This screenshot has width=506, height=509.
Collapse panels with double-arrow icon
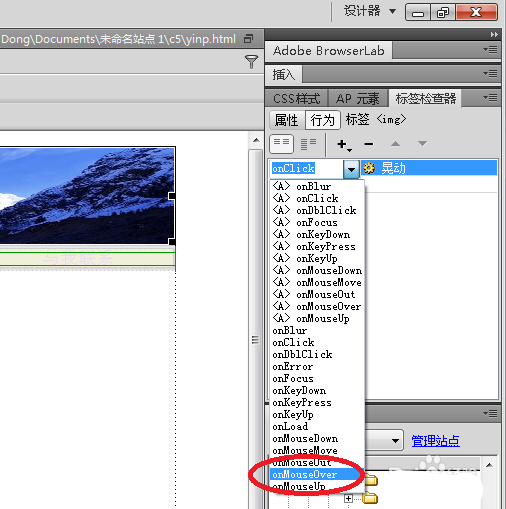(x=494, y=34)
